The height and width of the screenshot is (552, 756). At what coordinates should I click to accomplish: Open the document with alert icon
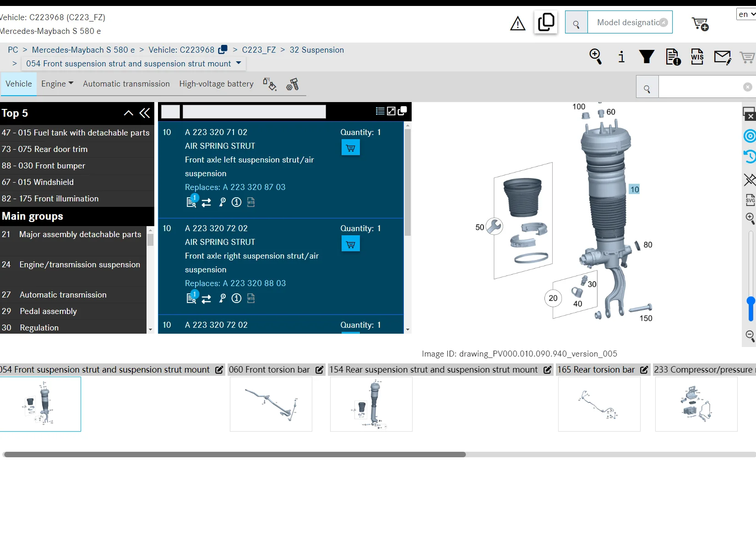pyautogui.click(x=673, y=57)
